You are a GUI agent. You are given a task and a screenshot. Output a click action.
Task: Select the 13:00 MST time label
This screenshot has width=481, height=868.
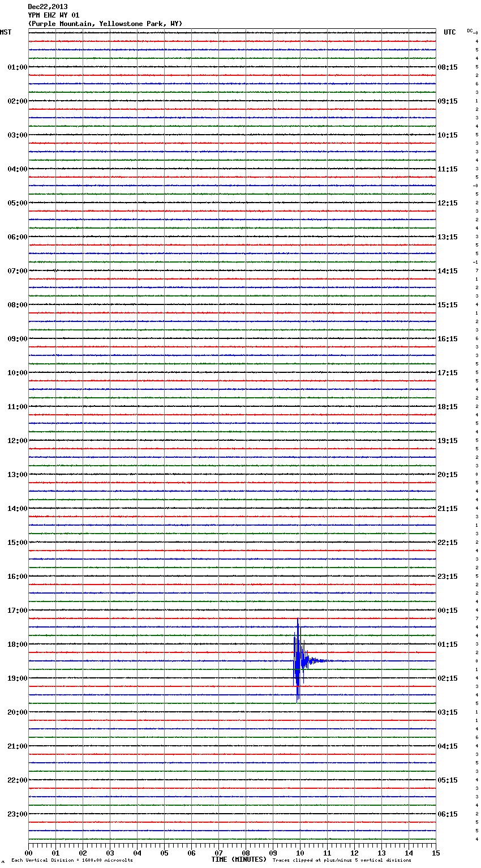pyautogui.click(x=18, y=475)
